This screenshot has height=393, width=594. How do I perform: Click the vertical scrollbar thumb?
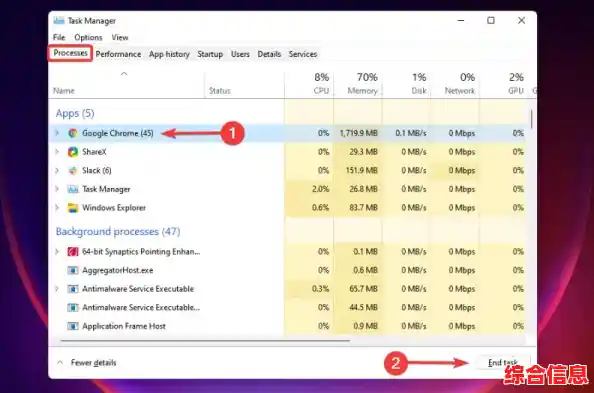pos(531,119)
